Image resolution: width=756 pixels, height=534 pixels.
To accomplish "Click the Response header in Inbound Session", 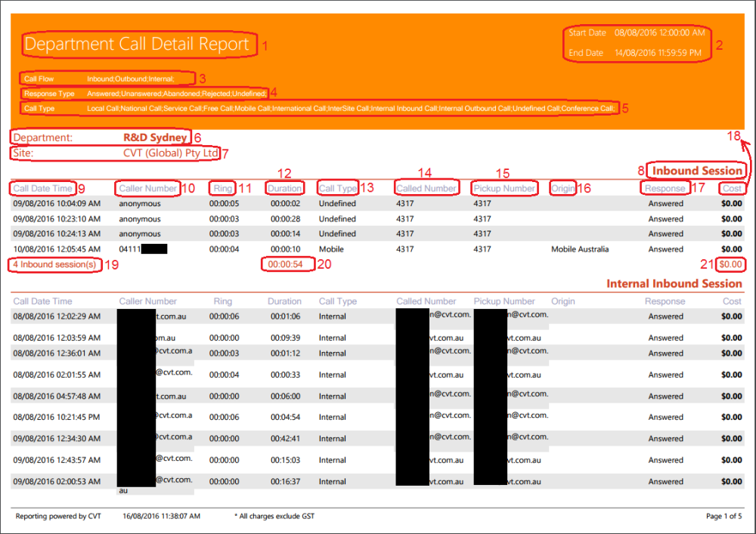I will click(665, 188).
